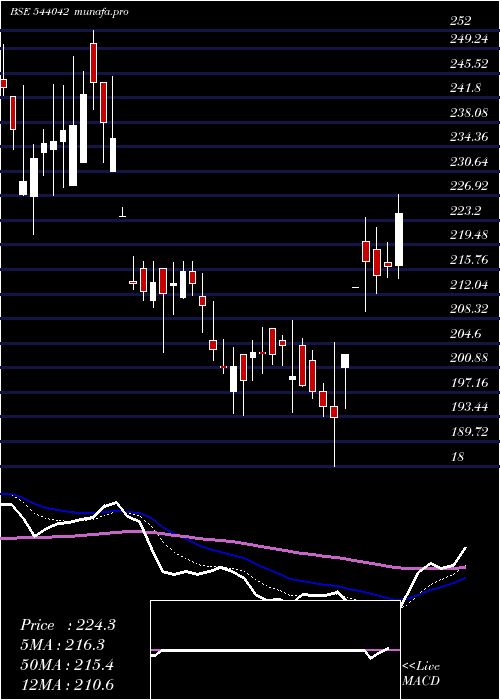
Task: Click the 189.72 price axis label
Action: pos(468,432)
